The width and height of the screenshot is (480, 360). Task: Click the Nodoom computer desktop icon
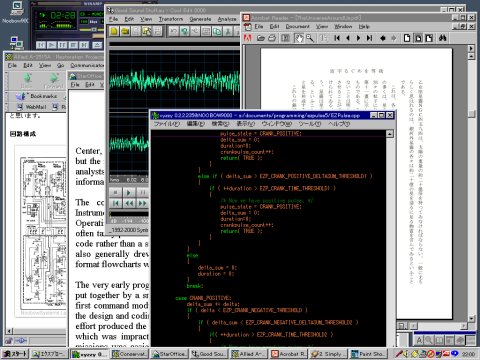point(16,13)
